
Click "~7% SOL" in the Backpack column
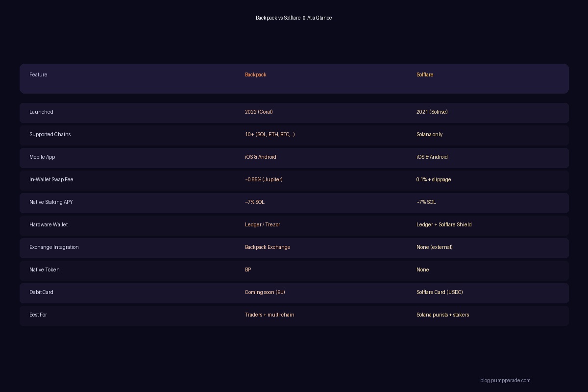point(254,202)
